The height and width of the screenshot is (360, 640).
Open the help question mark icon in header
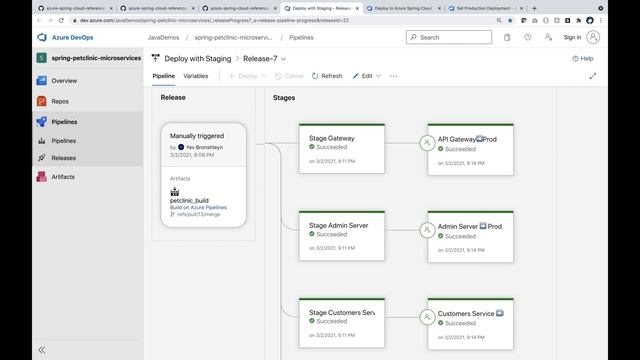[528, 37]
